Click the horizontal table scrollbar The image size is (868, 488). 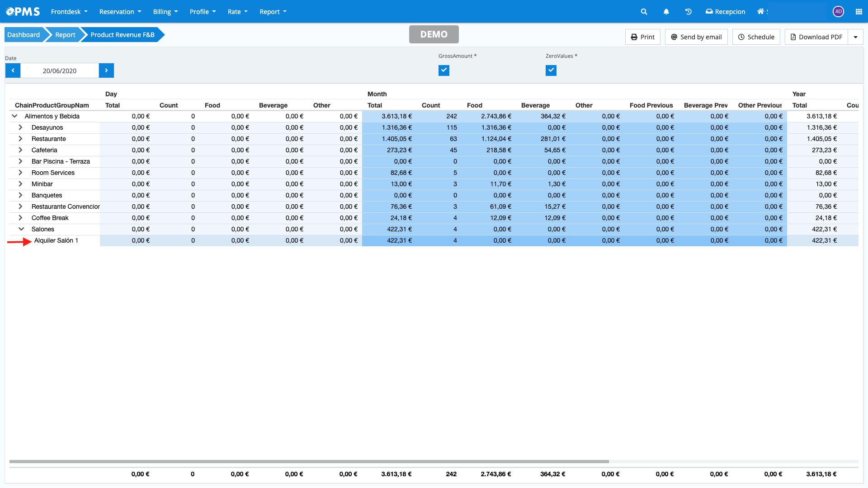pos(309,461)
